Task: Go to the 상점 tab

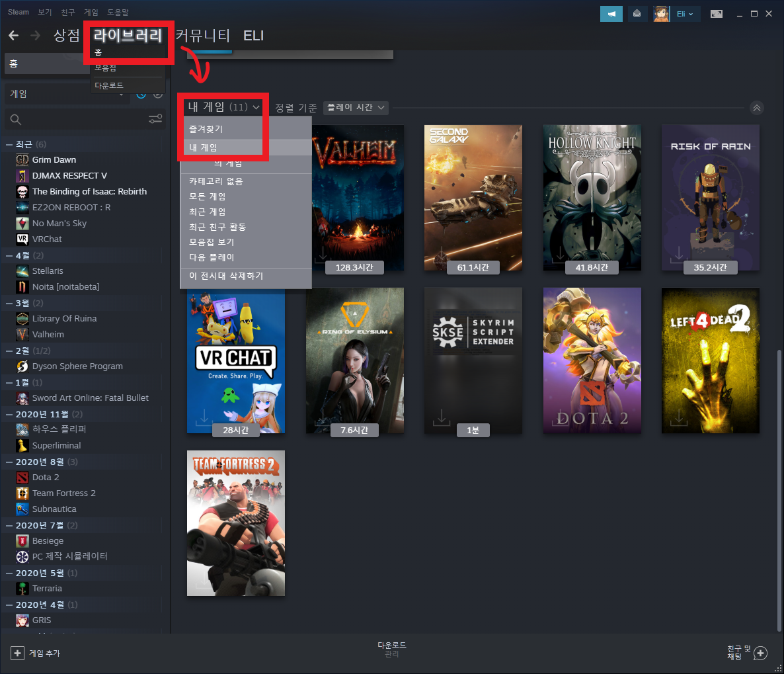Action: [67, 36]
